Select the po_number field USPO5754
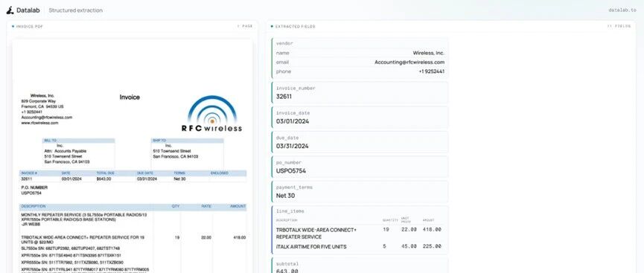Image resolution: width=644 pixels, height=273 pixels. [360, 167]
